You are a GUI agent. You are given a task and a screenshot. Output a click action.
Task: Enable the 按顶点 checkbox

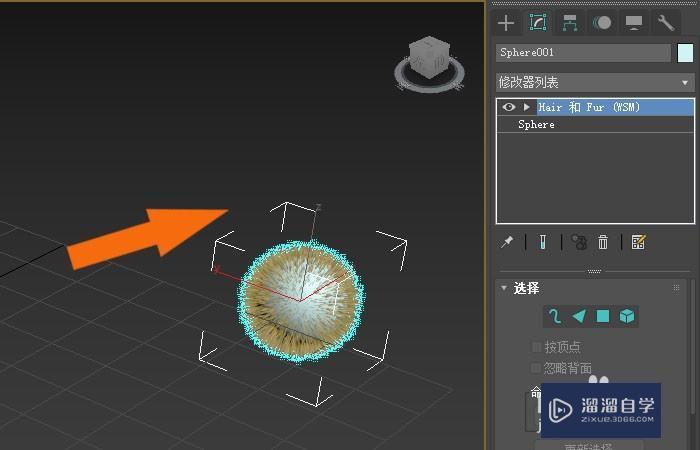536,346
